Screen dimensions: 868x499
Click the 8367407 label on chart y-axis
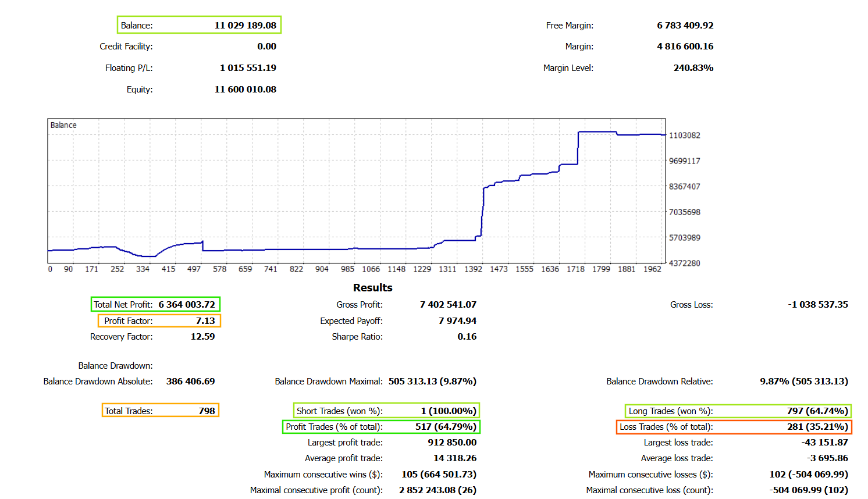684,186
